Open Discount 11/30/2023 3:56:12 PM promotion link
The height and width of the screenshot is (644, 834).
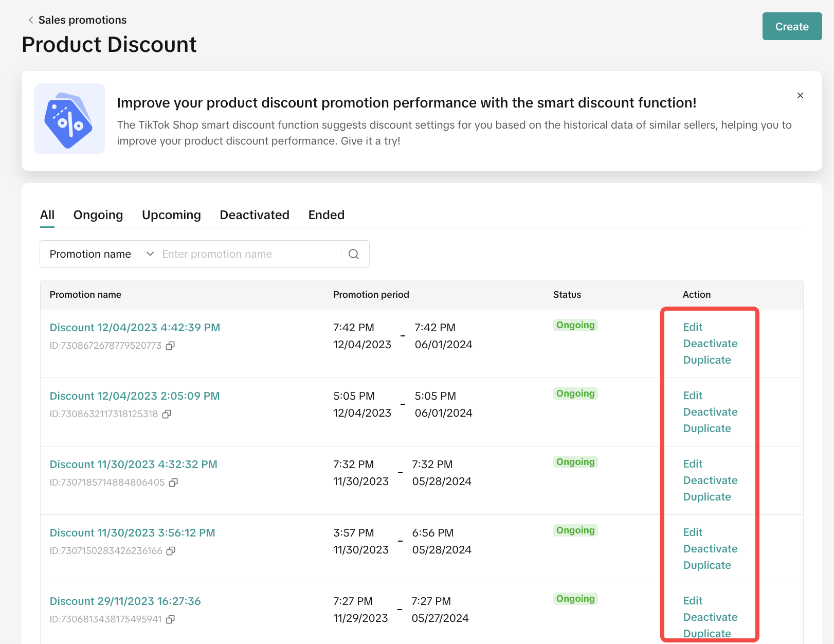(132, 533)
